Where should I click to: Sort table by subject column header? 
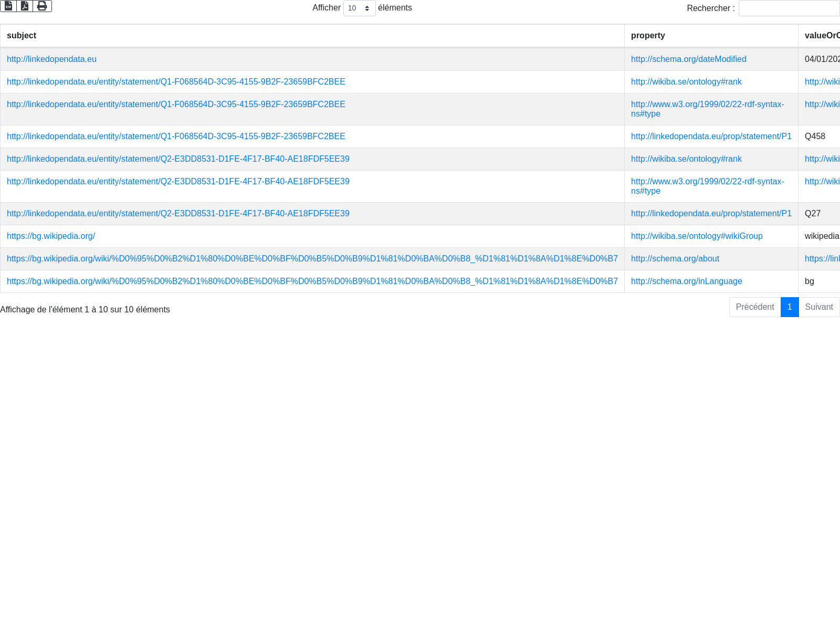(x=22, y=36)
